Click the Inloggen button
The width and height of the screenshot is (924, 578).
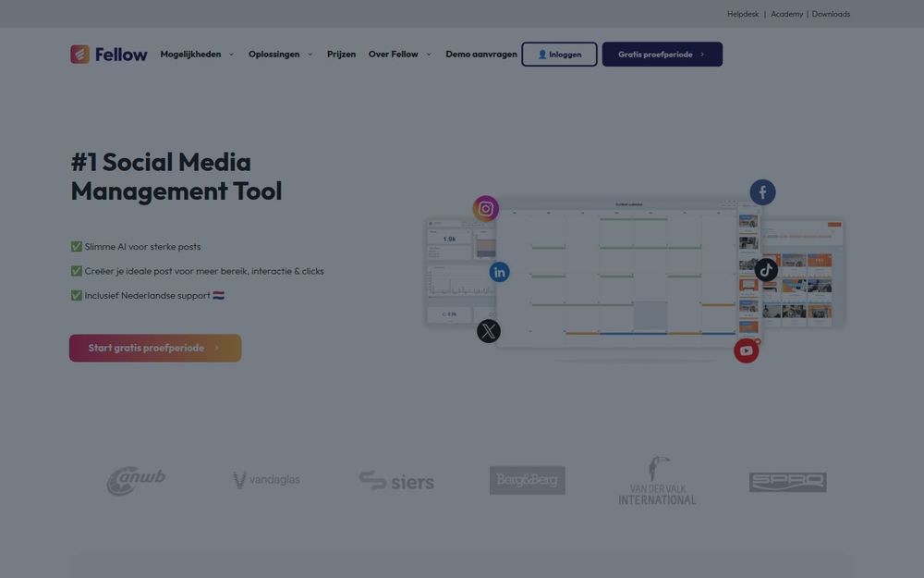559,55
